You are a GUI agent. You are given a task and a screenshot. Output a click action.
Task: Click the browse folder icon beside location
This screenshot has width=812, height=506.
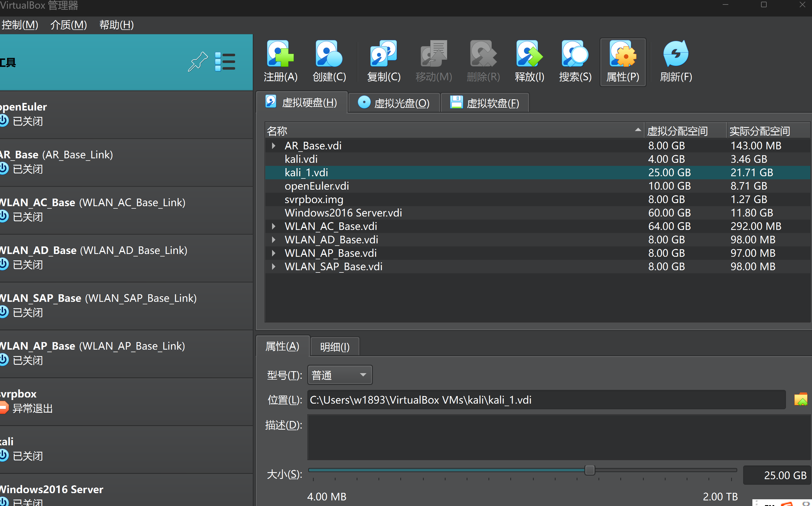coord(801,400)
